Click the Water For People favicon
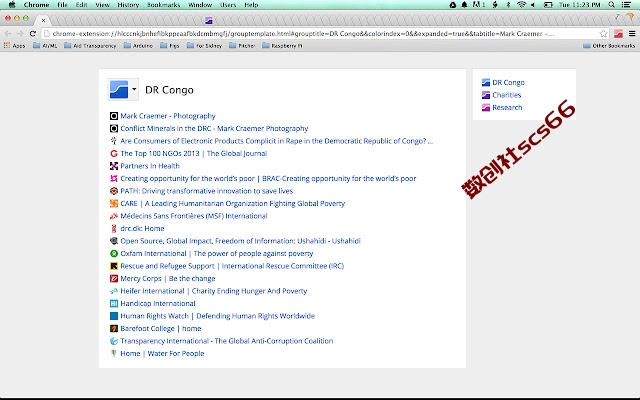 pyautogui.click(x=114, y=353)
